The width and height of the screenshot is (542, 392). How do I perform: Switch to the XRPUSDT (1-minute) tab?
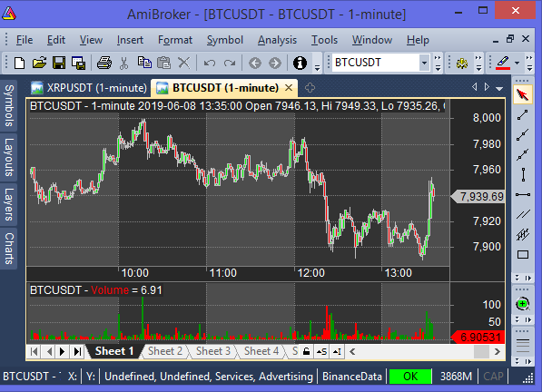coord(89,88)
